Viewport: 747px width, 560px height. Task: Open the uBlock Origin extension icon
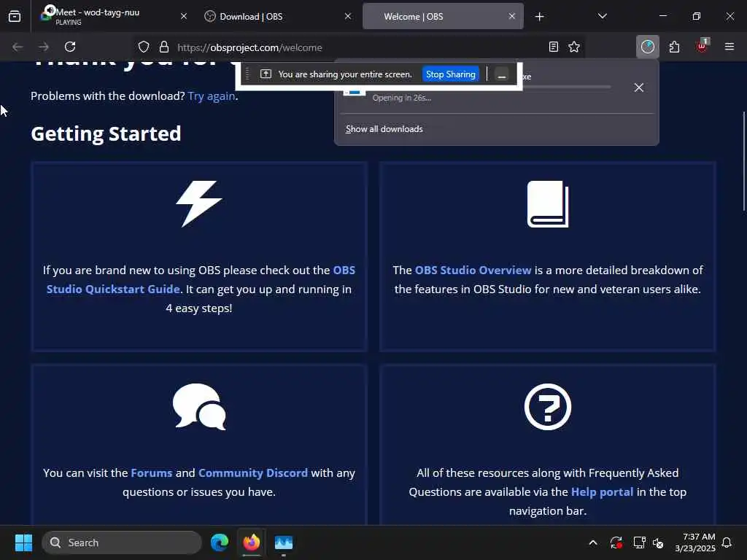(702, 46)
